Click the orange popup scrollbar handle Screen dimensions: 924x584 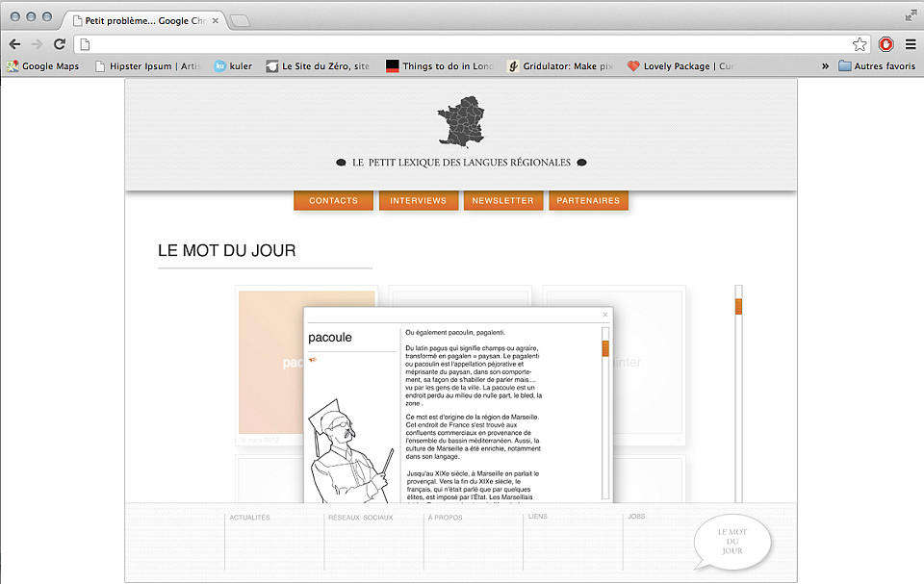pyautogui.click(x=605, y=348)
